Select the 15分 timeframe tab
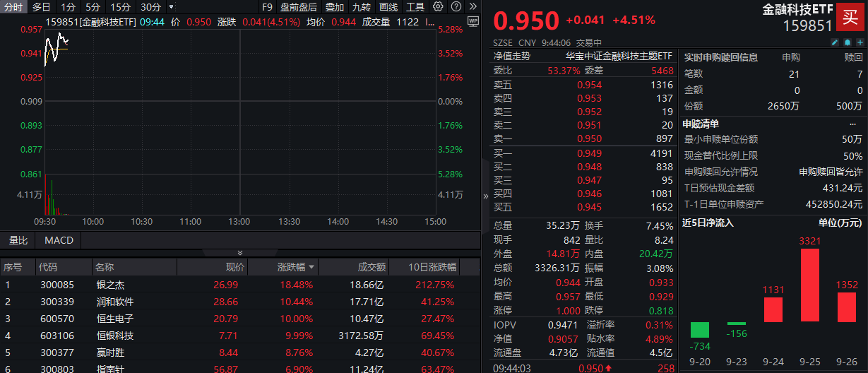Image resolution: width=868 pixels, height=373 pixels. 121,7
